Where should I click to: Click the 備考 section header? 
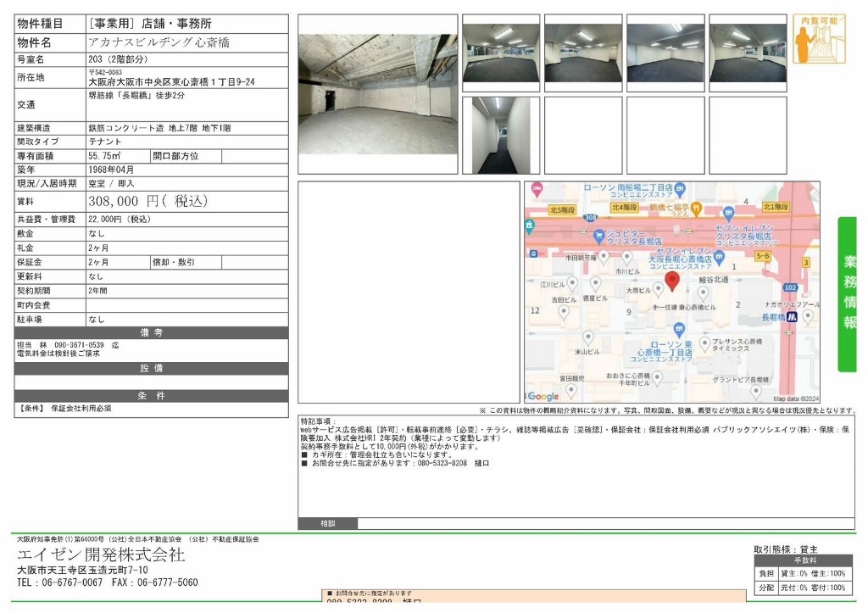[151, 332]
